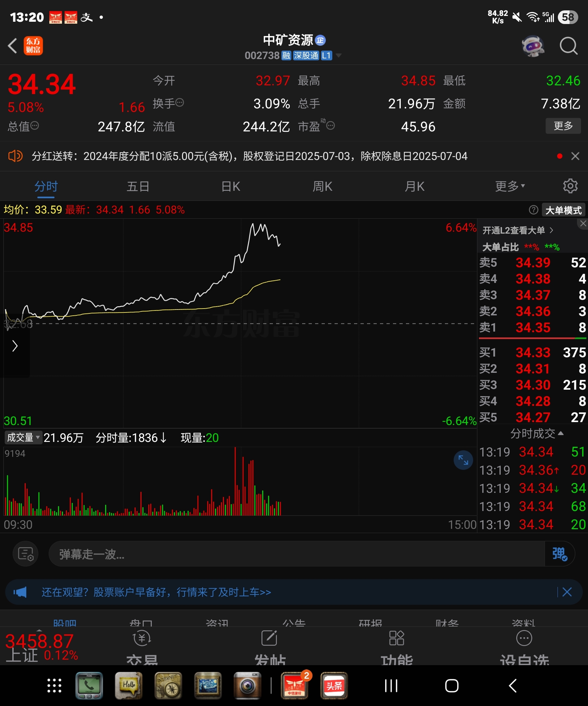The image size is (588, 706).
Task: Open the 东方财富 logo home icon
Action: click(x=33, y=46)
